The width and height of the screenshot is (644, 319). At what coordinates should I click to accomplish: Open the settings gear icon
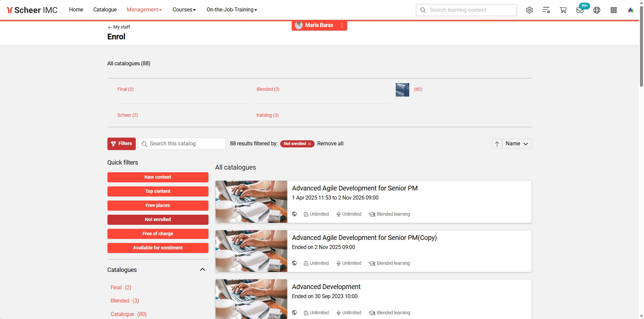529,10
